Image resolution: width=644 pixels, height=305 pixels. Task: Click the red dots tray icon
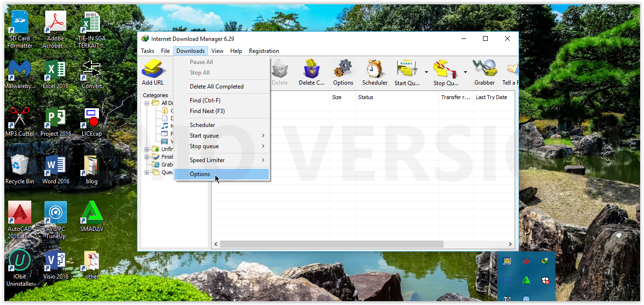click(526, 261)
